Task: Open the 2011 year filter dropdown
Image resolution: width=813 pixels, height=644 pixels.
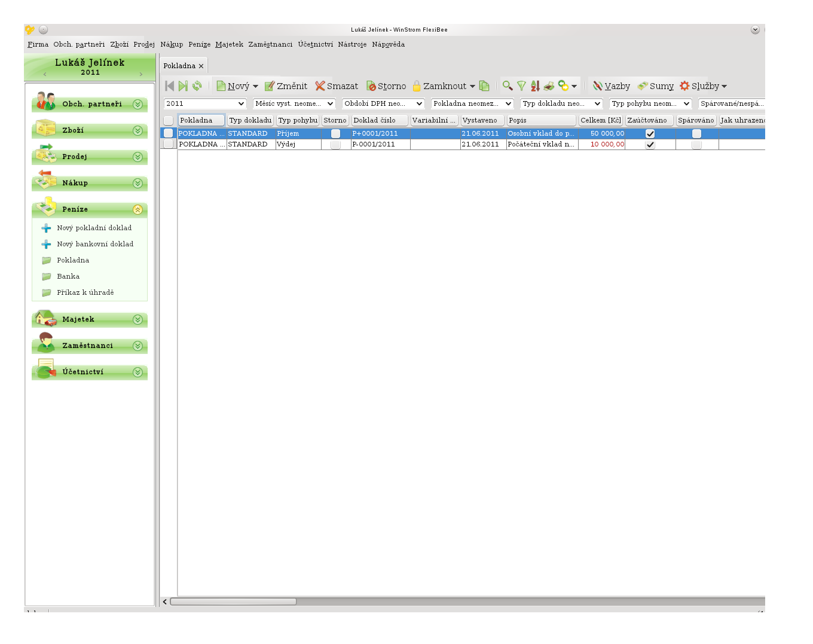Action: coord(205,103)
